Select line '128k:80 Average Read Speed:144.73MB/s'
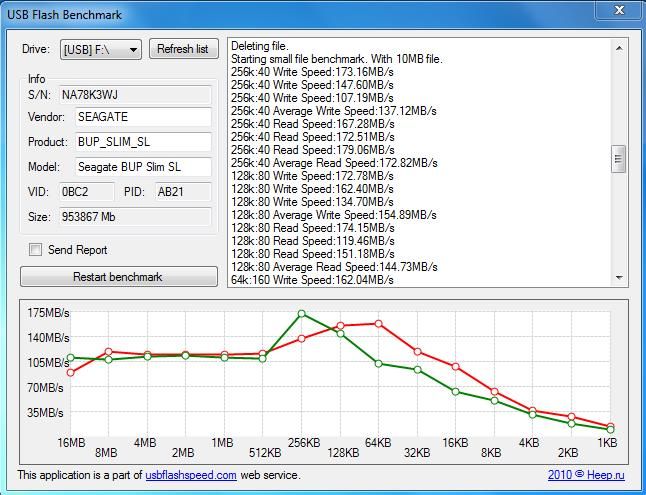This screenshot has width=646, height=495. pos(334,267)
